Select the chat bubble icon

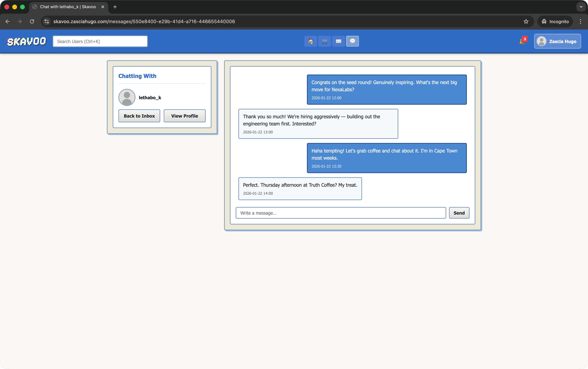pyautogui.click(x=352, y=41)
